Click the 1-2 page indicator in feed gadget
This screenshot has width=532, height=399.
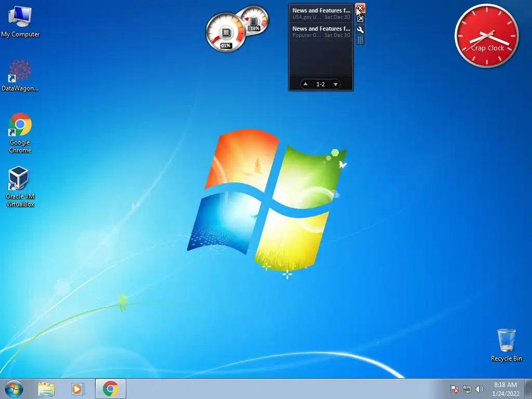click(x=321, y=84)
